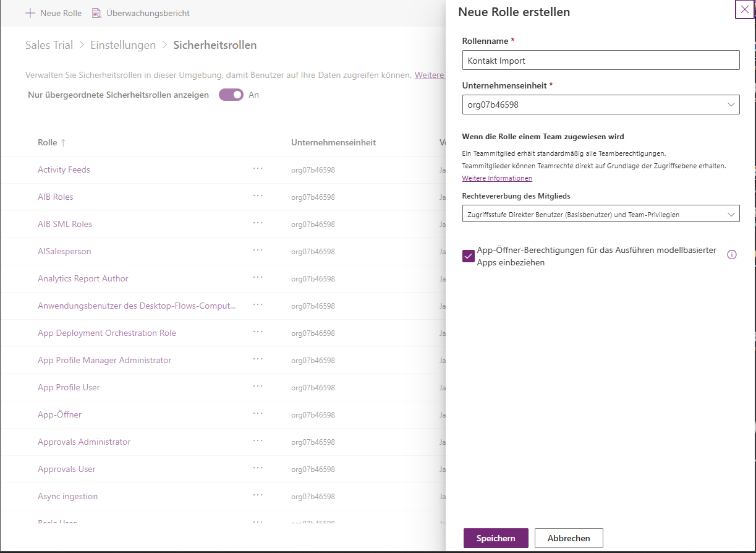Viewport: 756px width, 553px height.
Task: Navigate to Einstellungen breadcrumb
Action: (x=123, y=45)
